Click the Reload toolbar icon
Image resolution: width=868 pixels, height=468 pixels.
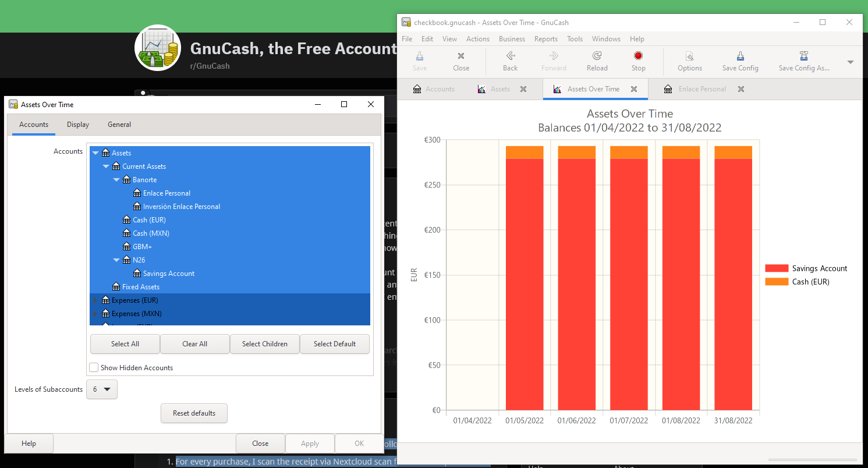coord(597,56)
